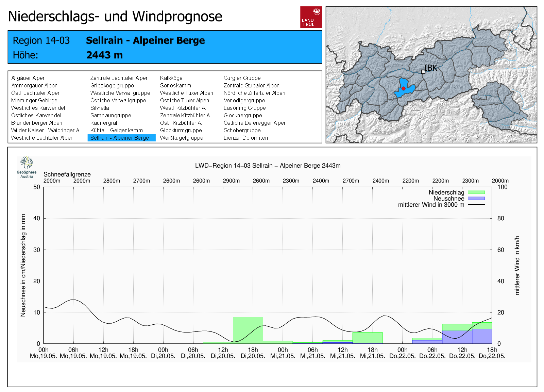Click the red dot on the map

pos(403,88)
